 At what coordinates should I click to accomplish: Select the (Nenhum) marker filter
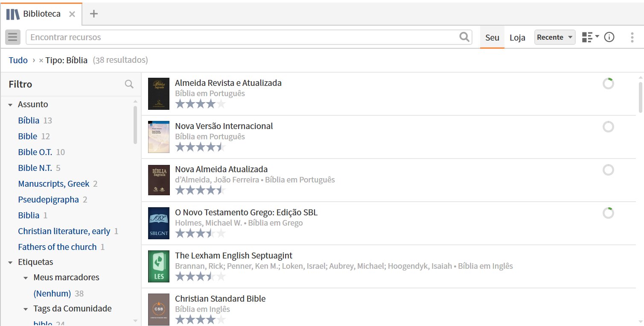coord(52,294)
